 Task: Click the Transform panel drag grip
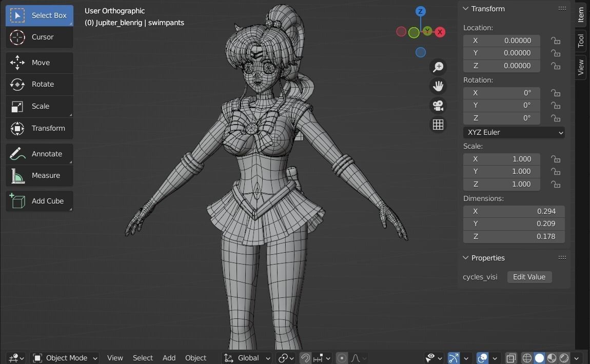tap(562, 8)
